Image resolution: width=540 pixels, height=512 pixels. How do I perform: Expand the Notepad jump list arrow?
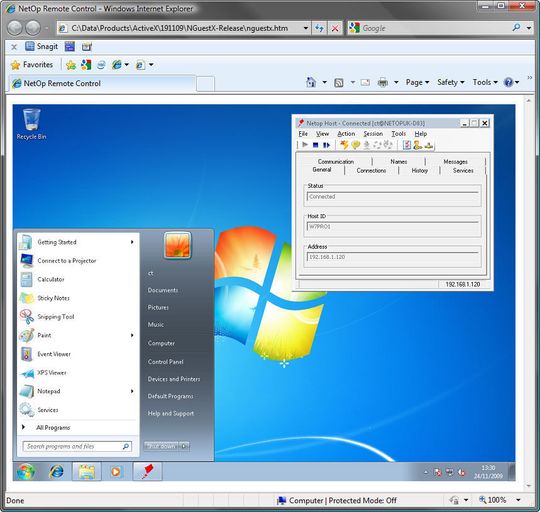(x=132, y=391)
